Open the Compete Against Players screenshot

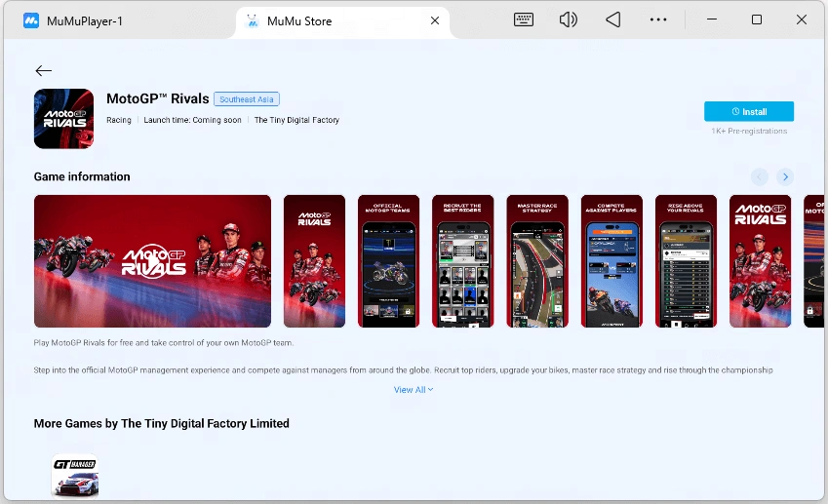pyautogui.click(x=612, y=261)
